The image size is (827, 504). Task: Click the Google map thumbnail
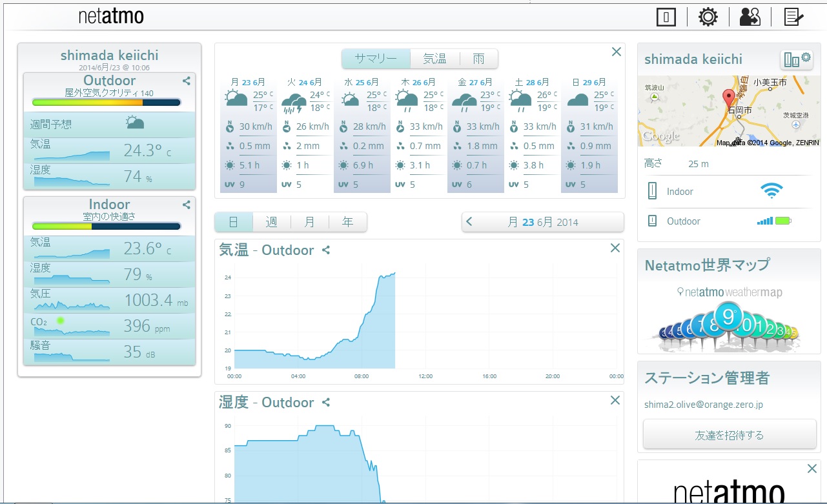[x=729, y=111]
